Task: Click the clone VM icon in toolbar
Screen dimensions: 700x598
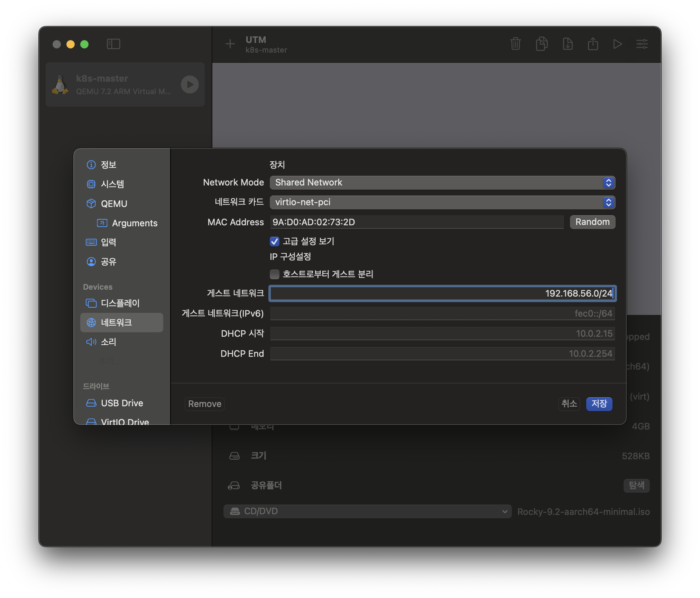Action: click(542, 44)
